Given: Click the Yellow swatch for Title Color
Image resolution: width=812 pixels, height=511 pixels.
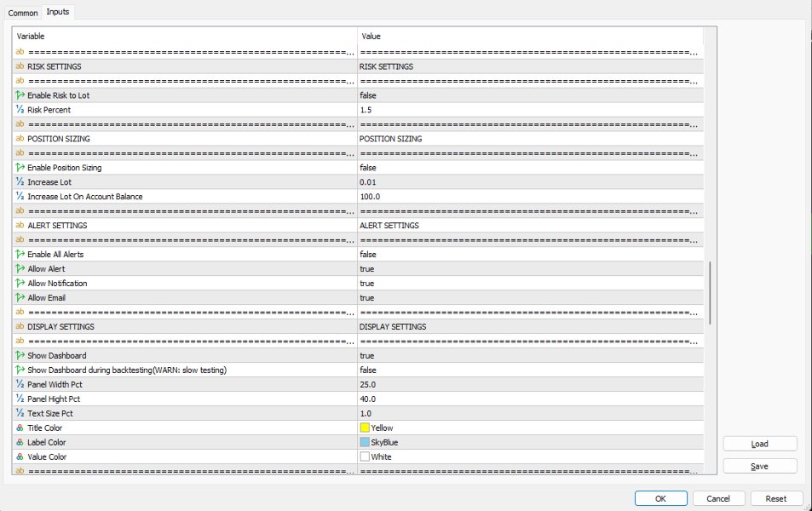Looking at the screenshot, I should tap(366, 428).
